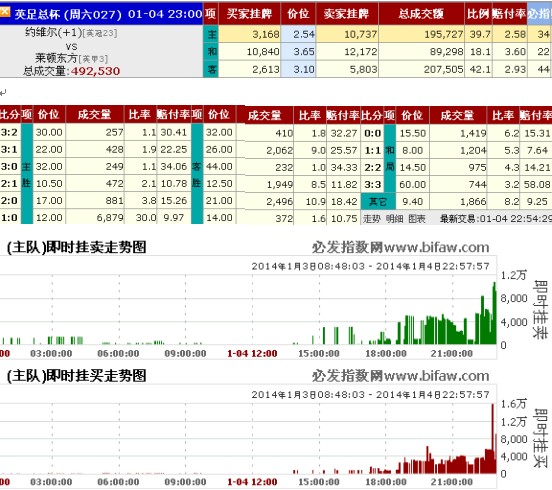This screenshot has width=552, height=490.
Task: Click the teal 其它 score cell
Action: (378, 201)
